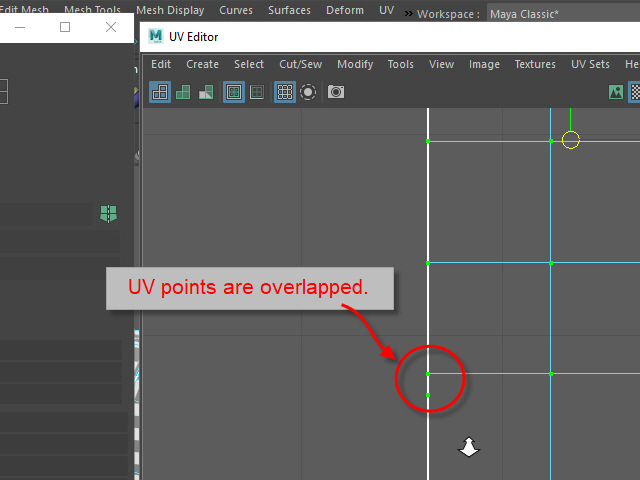Viewport: 640px width, 480px height.
Task: Click the internal borders display icon
Action: click(257, 92)
